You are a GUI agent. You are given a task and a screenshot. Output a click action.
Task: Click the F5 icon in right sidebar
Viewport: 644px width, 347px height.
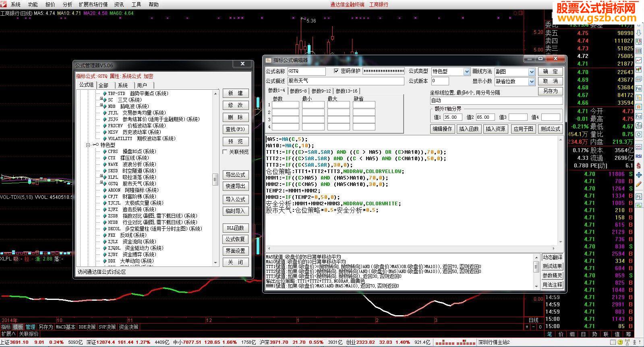pos(639,196)
